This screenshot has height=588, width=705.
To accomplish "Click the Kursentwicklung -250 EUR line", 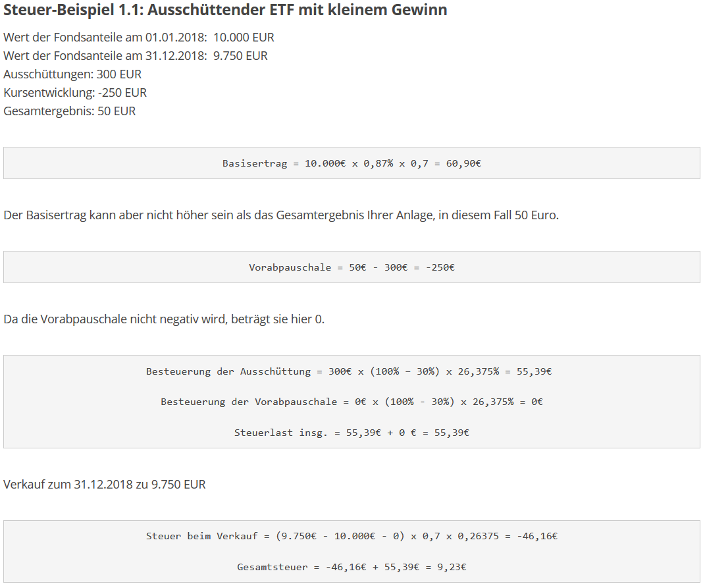I will 75,92.
